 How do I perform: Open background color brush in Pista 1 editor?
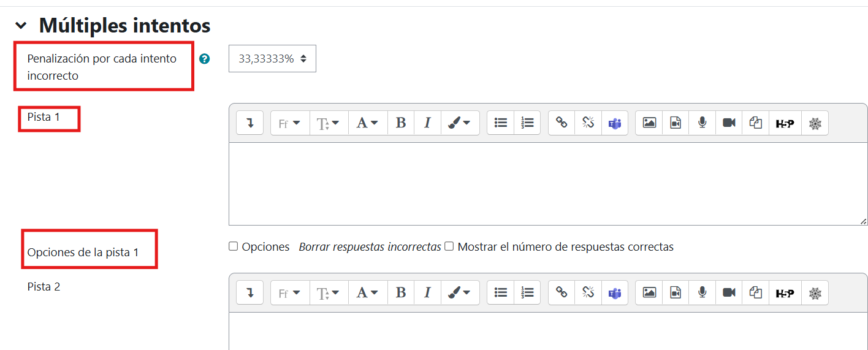point(460,123)
